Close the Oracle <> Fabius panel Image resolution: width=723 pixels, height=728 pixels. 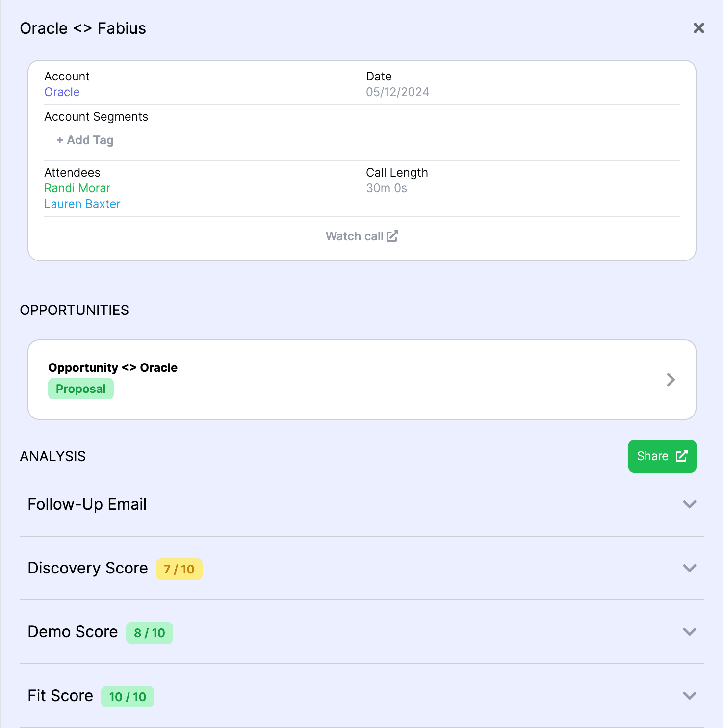(698, 28)
